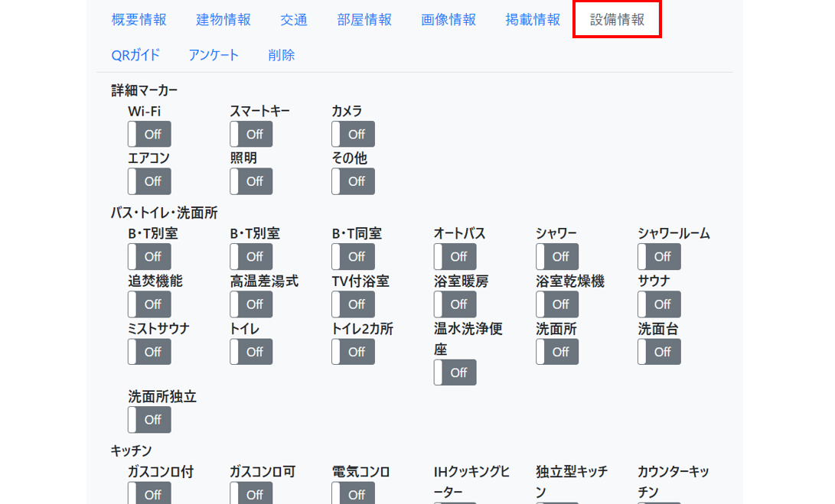Enable the スマートキー (smart key) toggle
The image size is (835, 504).
pos(250,134)
